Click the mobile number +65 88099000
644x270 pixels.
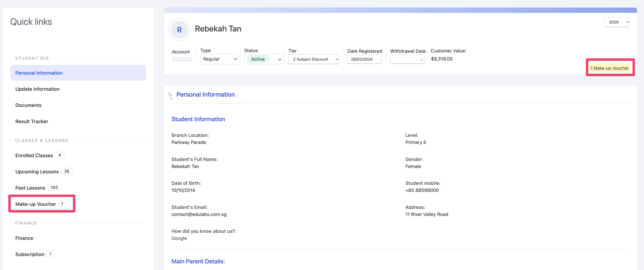pyautogui.click(x=422, y=190)
